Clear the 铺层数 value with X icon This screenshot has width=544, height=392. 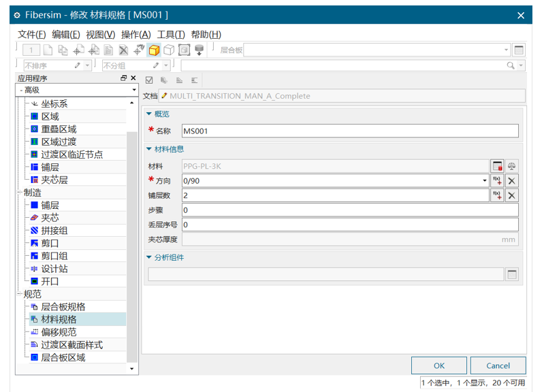[512, 195]
